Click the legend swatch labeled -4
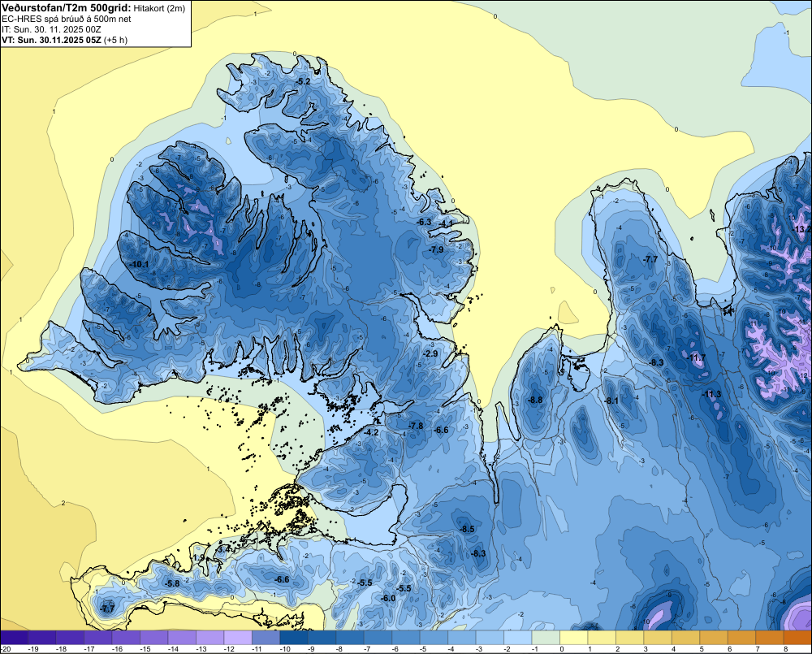The image size is (812, 654). [x=462, y=637]
